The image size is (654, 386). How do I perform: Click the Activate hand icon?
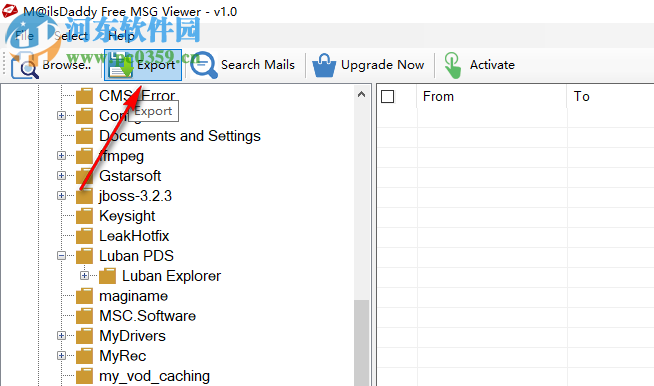[453, 65]
